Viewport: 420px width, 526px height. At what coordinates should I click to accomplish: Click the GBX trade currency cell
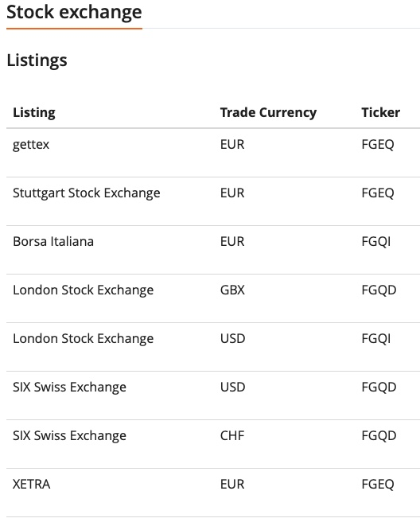tap(232, 290)
